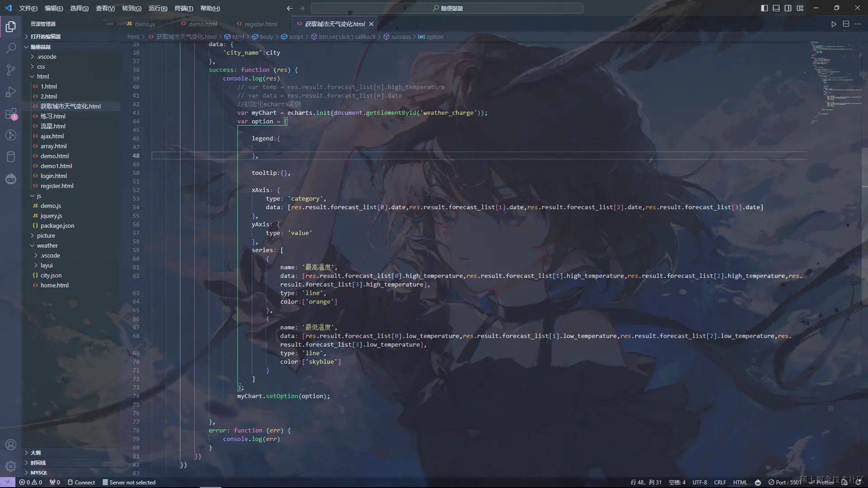
Task: Click the command center search box
Action: 447,8
